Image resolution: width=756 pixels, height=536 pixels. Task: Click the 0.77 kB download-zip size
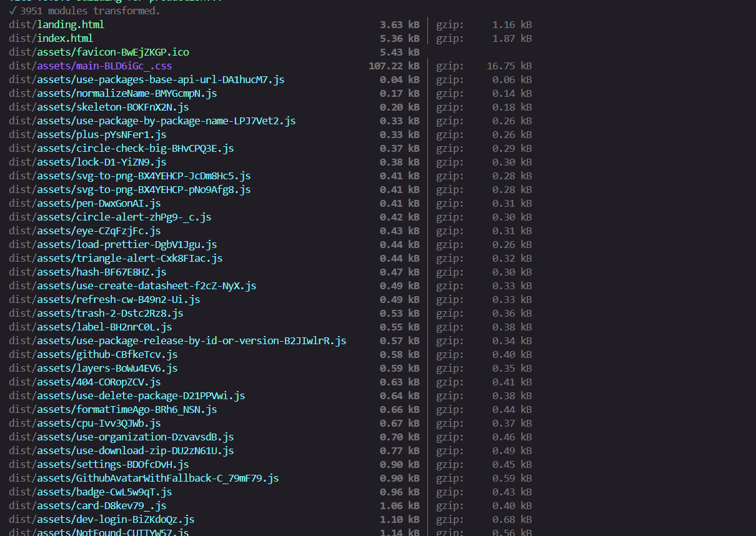click(x=400, y=450)
